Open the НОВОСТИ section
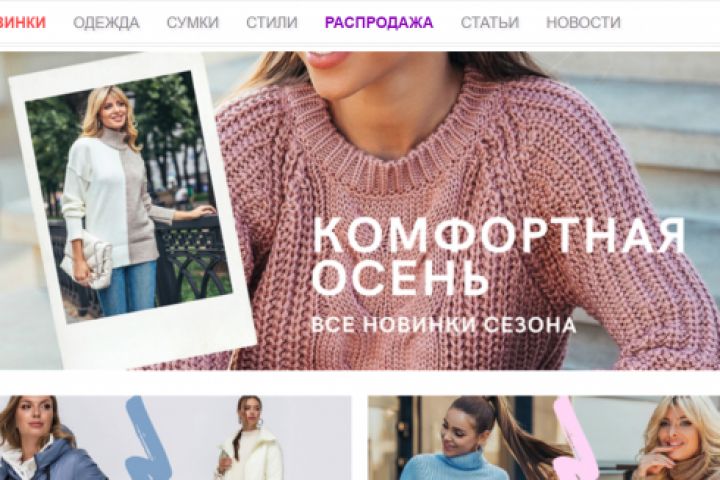 pos(583,22)
